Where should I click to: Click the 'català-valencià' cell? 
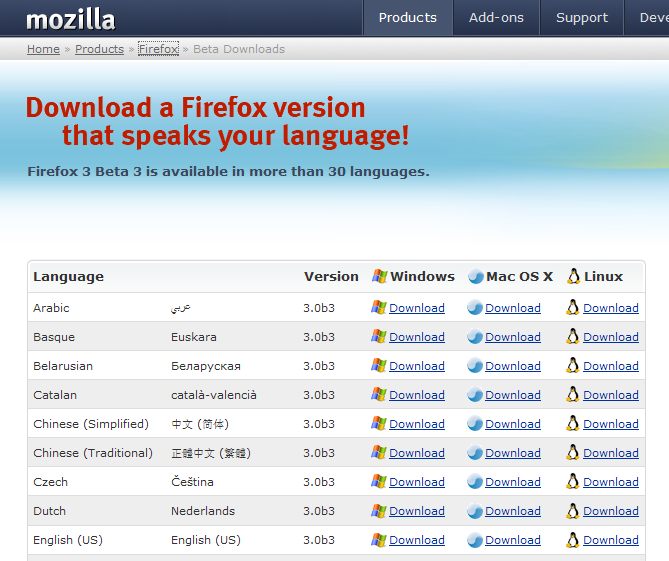point(214,395)
